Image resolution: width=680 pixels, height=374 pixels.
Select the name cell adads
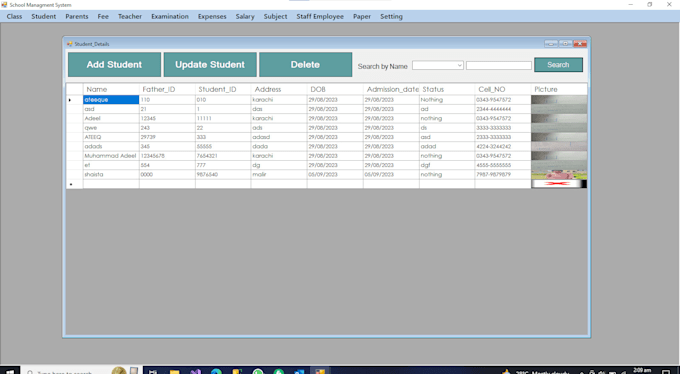tap(111, 146)
